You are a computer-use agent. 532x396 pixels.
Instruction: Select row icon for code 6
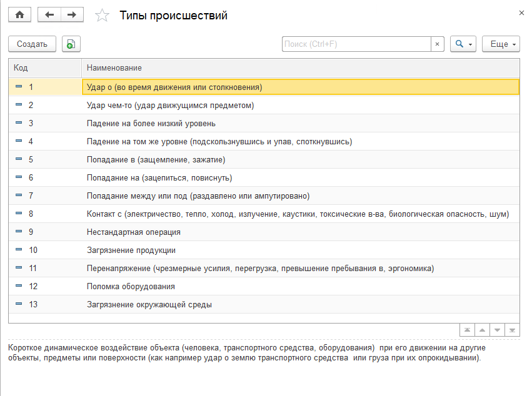19,177
